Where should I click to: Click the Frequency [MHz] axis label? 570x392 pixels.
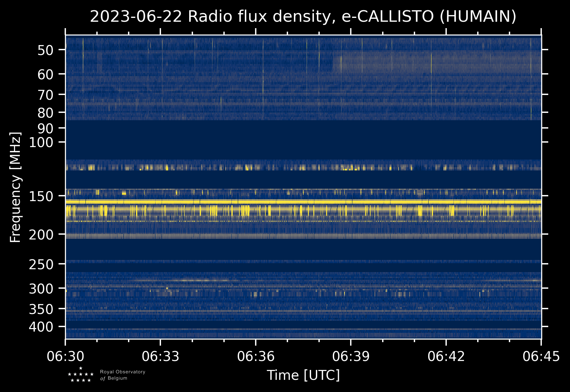tap(15, 187)
